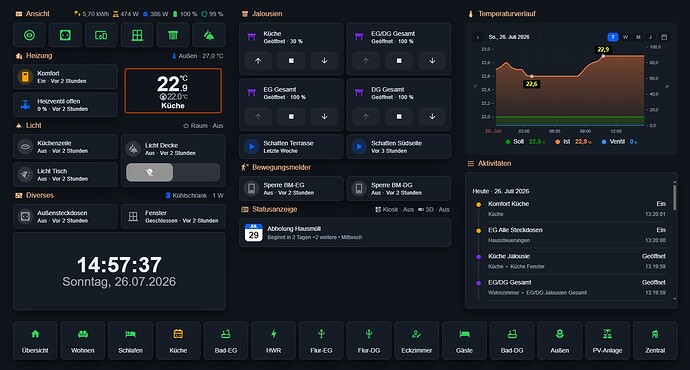Run the Schatten Terrasse play icon
This screenshot has width=690, height=370.
click(x=251, y=147)
